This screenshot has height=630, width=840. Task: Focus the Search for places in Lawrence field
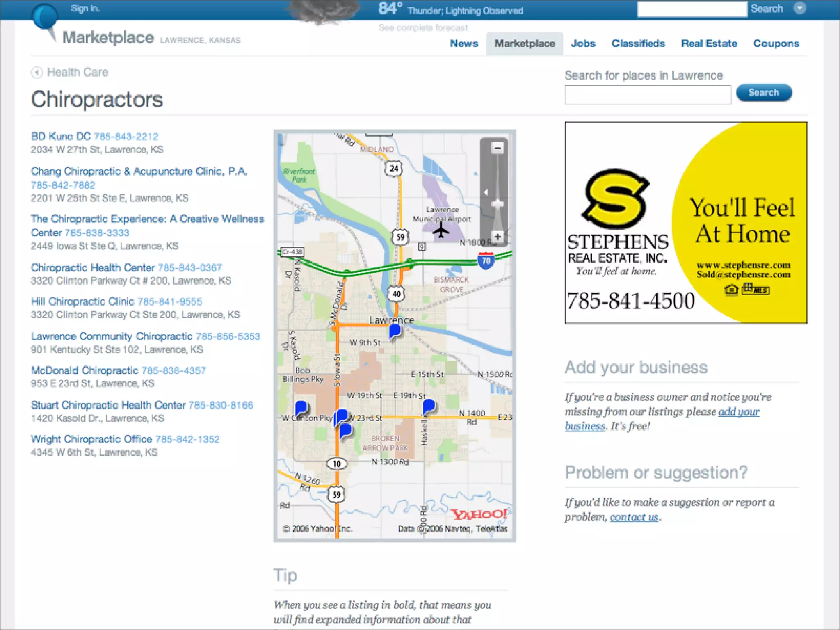(x=647, y=95)
